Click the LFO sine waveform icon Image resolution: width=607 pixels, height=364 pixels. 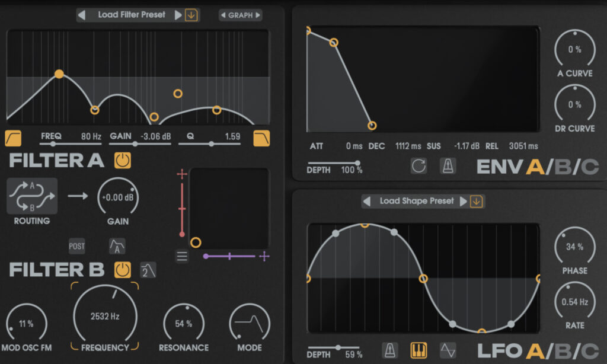coord(448,350)
